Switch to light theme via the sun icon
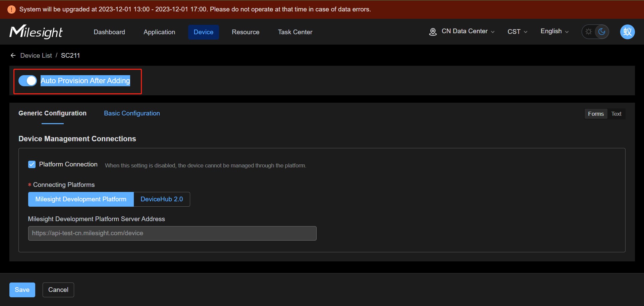Image resolution: width=644 pixels, height=306 pixels. [589, 32]
